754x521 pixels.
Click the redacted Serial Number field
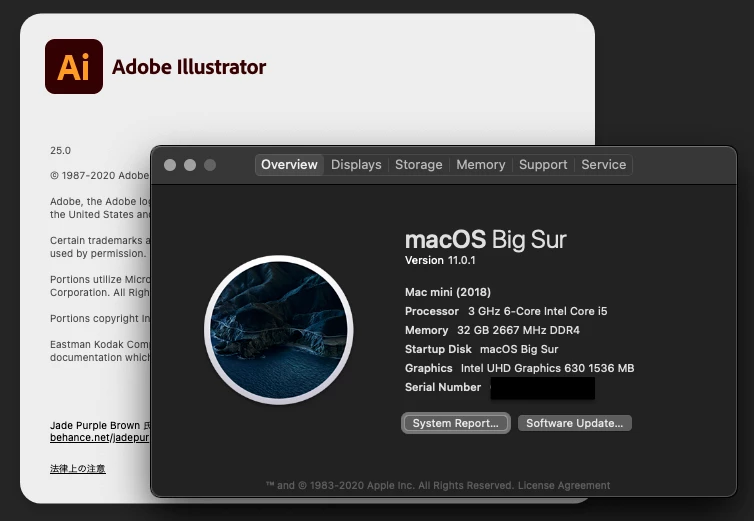click(x=542, y=388)
